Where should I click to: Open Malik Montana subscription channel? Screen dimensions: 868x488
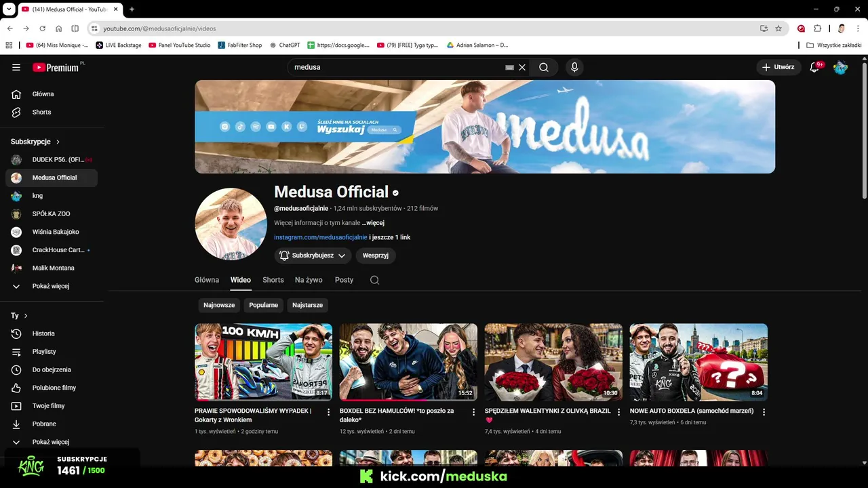point(52,268)
